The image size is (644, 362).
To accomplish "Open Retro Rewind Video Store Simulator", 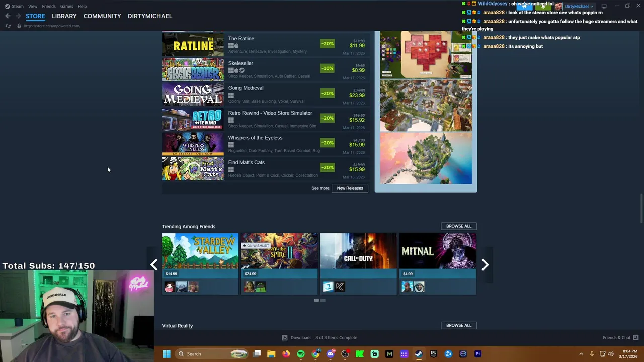I will coord(266,119).
